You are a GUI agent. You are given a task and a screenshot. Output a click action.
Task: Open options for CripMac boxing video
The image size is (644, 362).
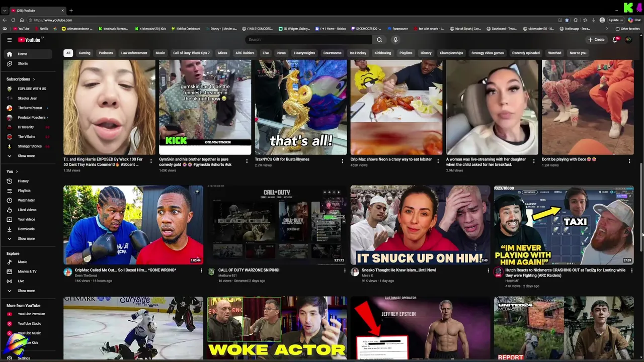[201, 270]
